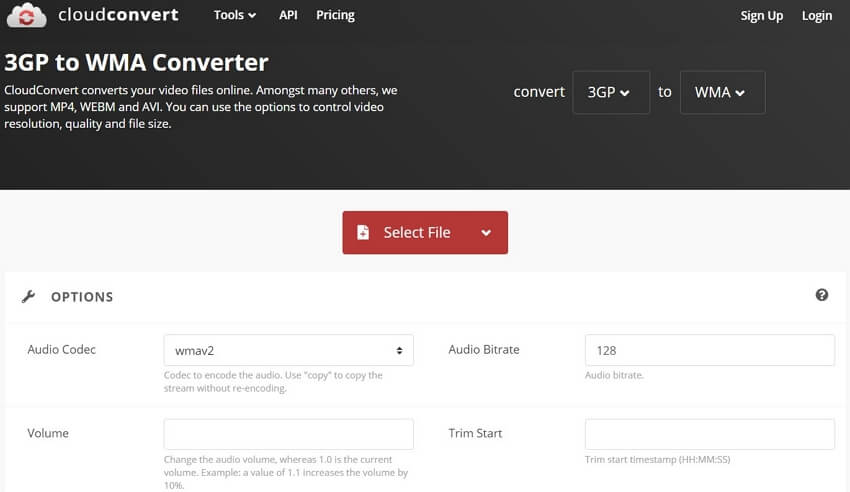
Task: Click the OPTIONS section title
Action: tap(82, 297)
